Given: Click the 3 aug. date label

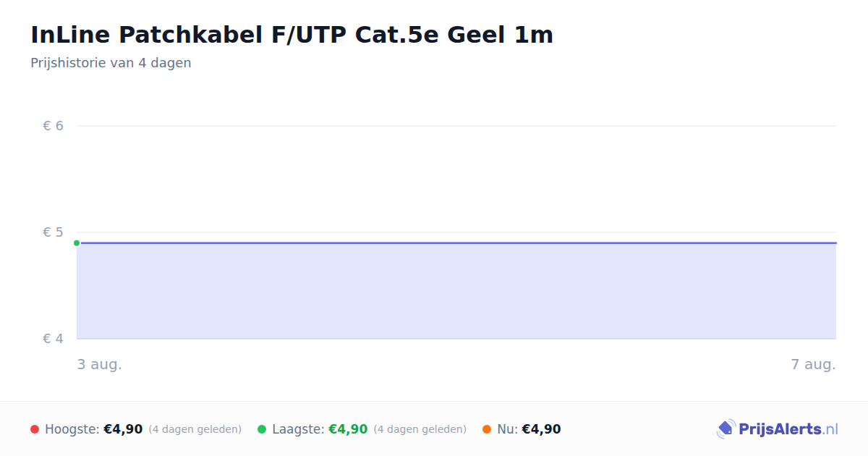Looking at the screenshot, I should pos(100,364).
